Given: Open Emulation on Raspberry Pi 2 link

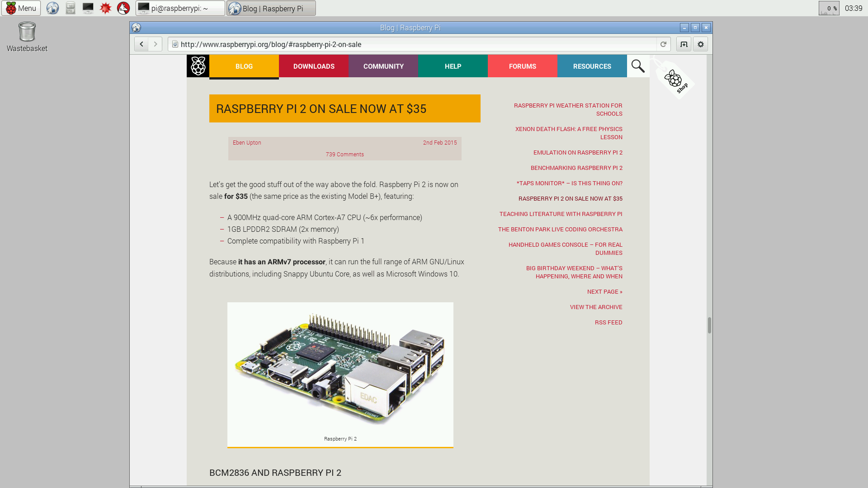Looking at the screenshot, I should coord(578,153).
